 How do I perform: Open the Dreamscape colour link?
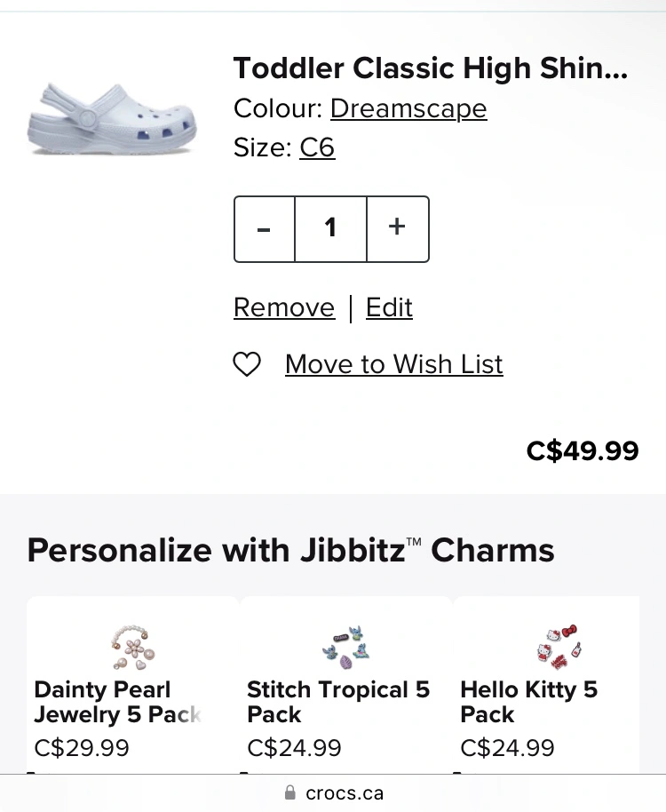click(x=408, y=108)
